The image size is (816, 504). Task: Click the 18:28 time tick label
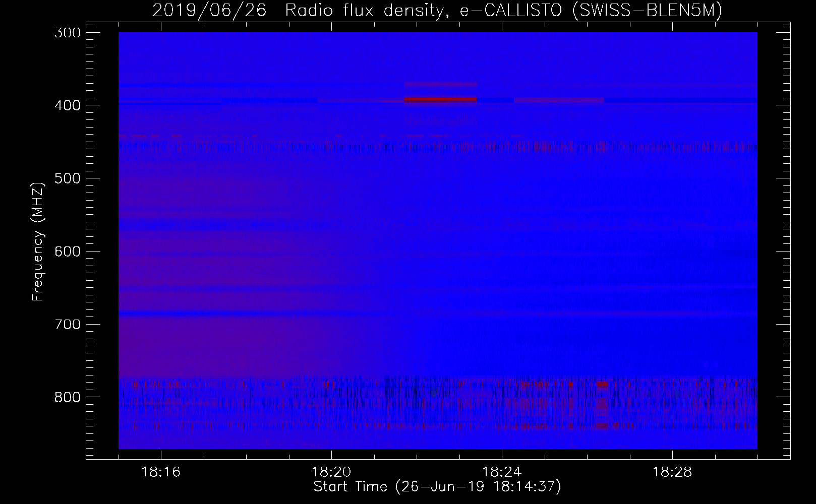[x=672, y=472]
